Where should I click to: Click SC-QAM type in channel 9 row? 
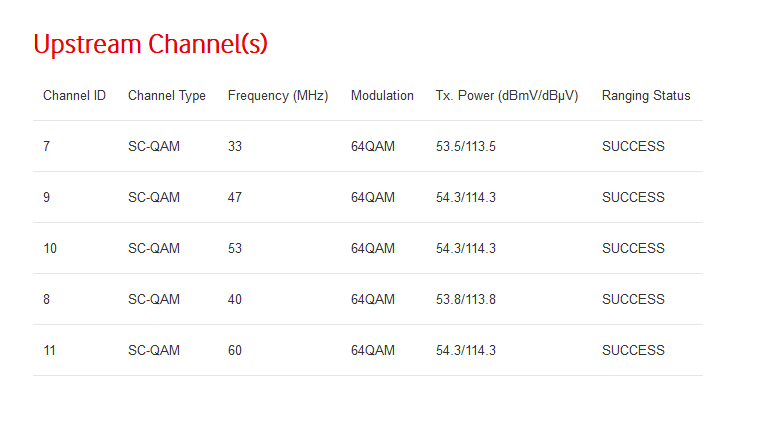[x=154, y=197]
